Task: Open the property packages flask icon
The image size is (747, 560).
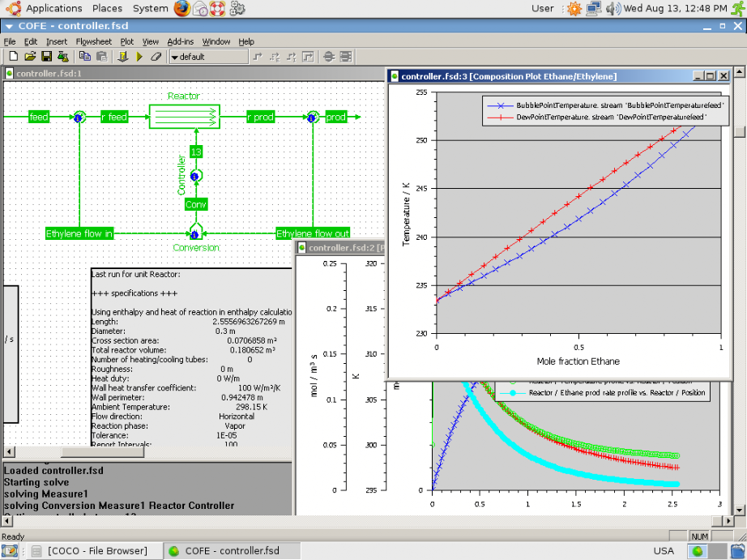Action: pyautogui.click(x=63, y=57)
